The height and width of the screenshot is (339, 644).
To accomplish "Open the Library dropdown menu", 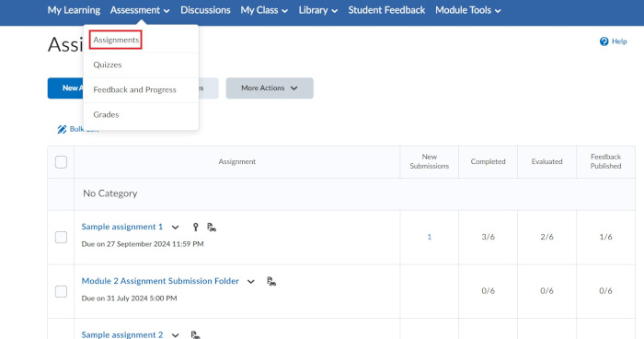I will [x=318, y=10].
